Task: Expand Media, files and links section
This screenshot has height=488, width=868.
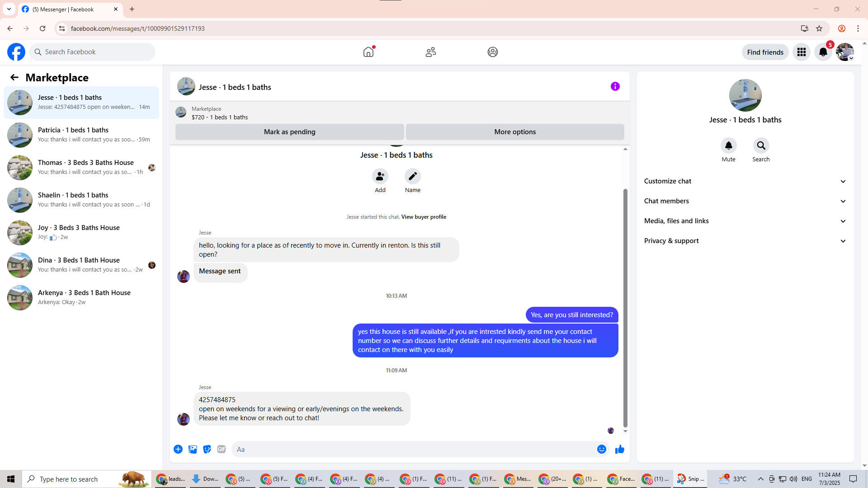Action: point(745,221)
